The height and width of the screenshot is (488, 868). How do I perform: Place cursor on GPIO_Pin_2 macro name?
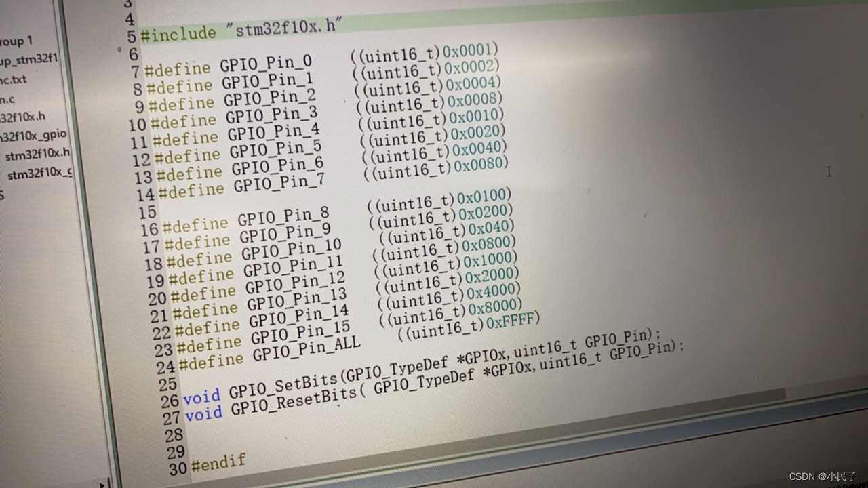[269, 98]
